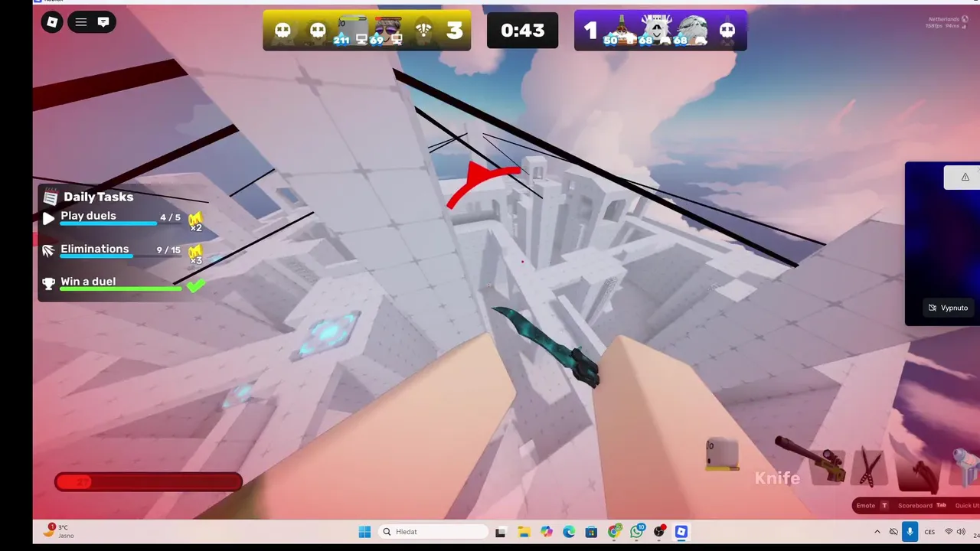Open the Copilot taskbar icon
The height and width of the screenshot is (551, 980).
(x=546, y=532)
